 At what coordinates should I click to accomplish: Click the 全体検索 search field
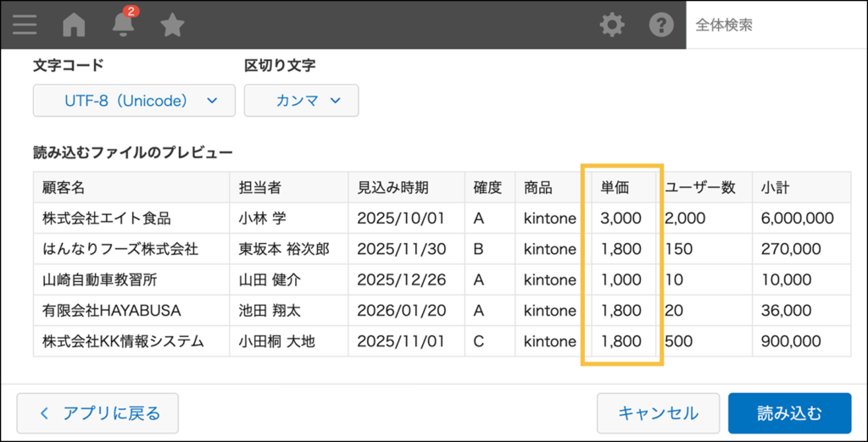click(x=776, y=25)
